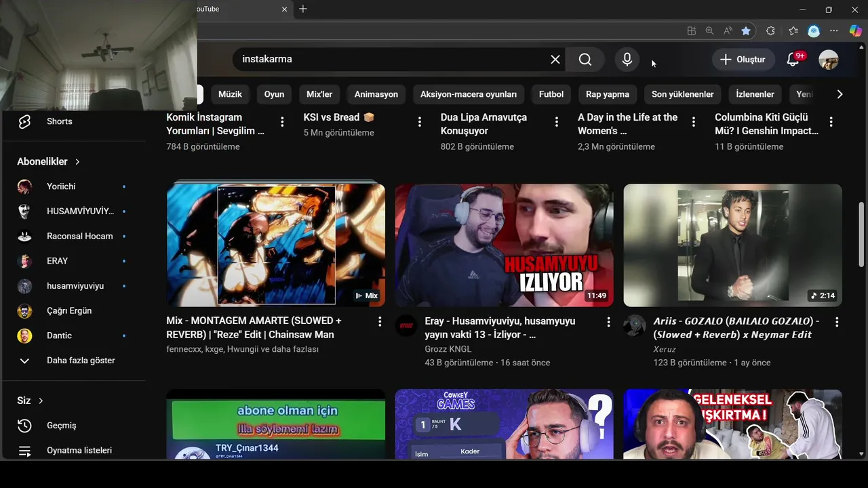Open Dua Lipa Arnavutça Konuşuyor title

click(x=484, y=124)
